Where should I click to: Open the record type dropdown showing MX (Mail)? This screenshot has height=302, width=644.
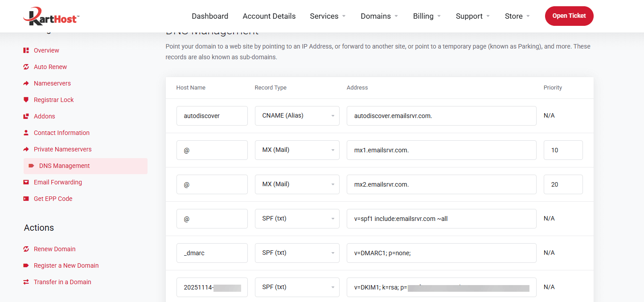tap(297, 150)
